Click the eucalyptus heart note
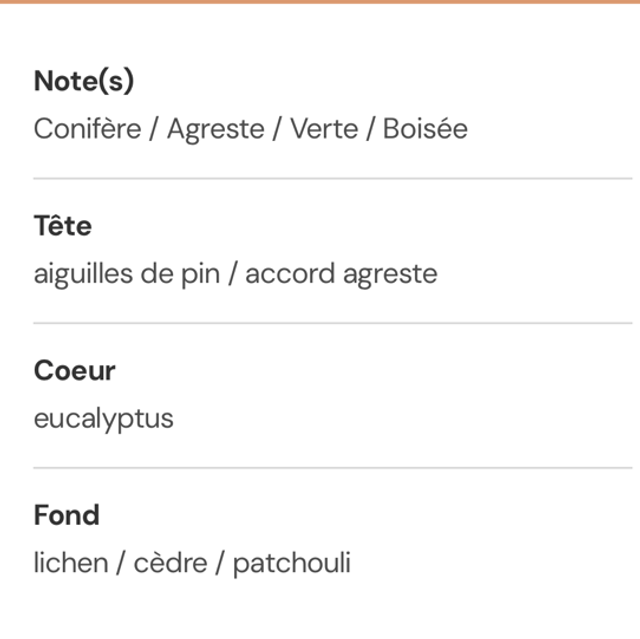This screenshot has width=640, height=639. click(103, 418)
